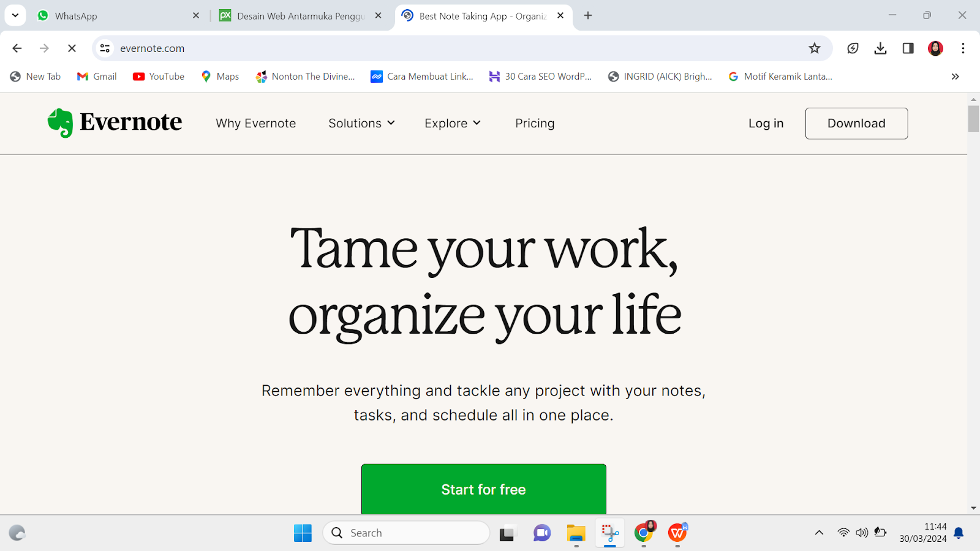Open the New Tab bookmark
The image size is (980, 551).
click(36, 77)
